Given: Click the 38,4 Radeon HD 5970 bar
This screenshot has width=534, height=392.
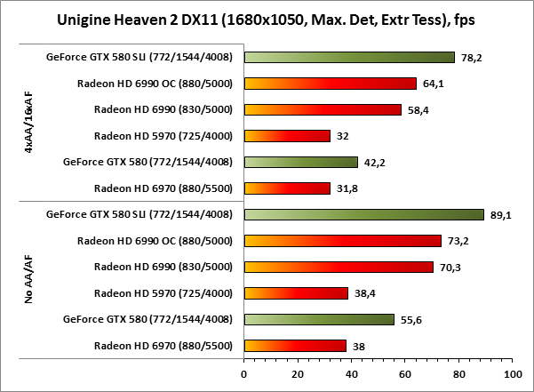Looking at the screenshot, I should tap(295, 293).
